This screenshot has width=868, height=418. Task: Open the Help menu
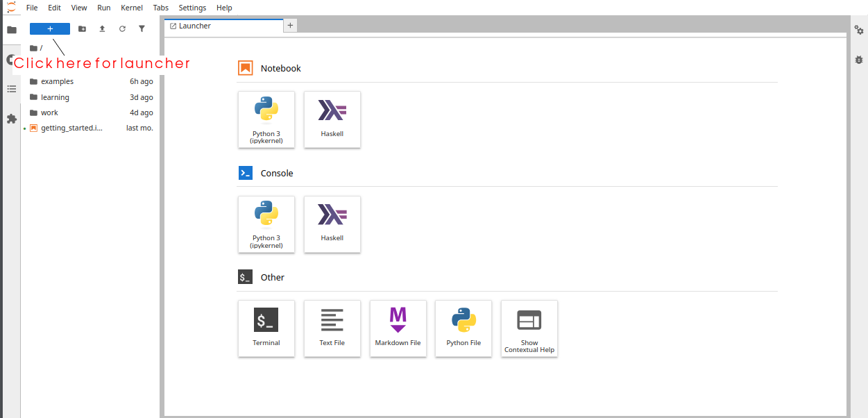(224, 8)
